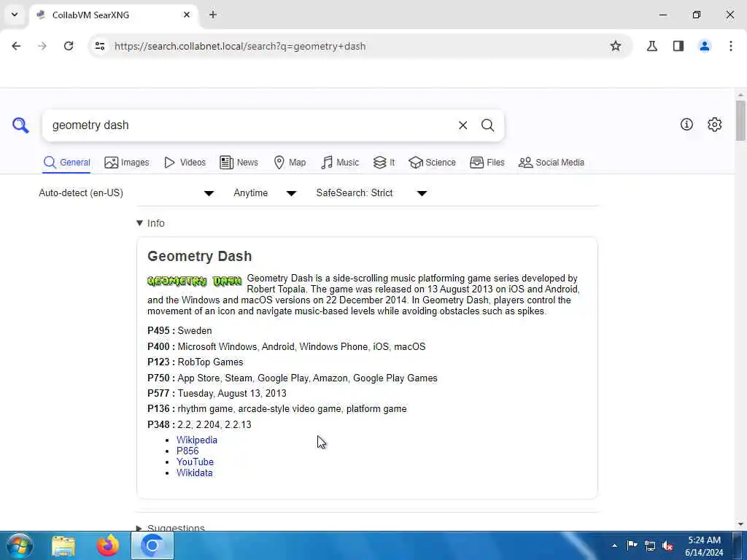This screenshot has height=560, width=747.
Task: Open the Anytime time range dropdown
Action: click(265, 192)
